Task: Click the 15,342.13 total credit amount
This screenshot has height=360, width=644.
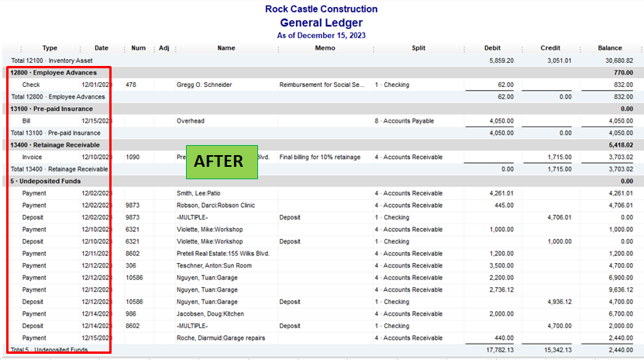Action: [x=558, y=350]
